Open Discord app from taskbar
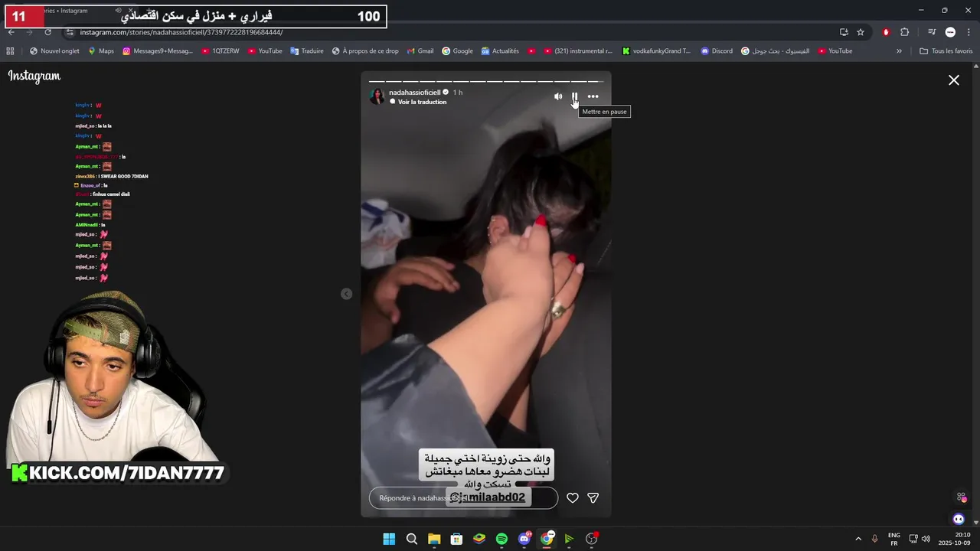Viewport: 980px width, 551px height. coord(524,539)
